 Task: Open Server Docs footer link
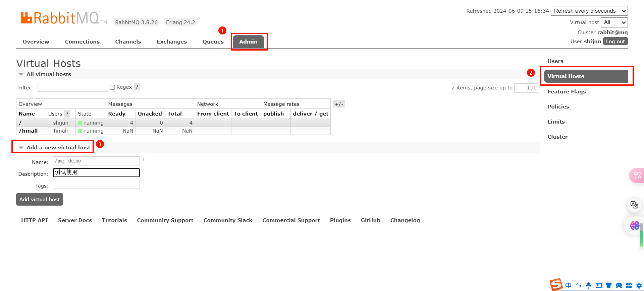coord(75,220)
